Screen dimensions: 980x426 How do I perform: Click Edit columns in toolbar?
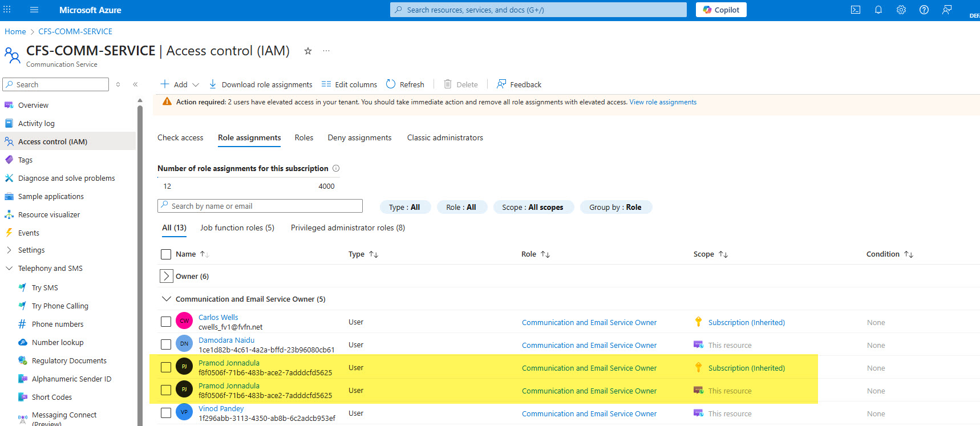point(349,84)
